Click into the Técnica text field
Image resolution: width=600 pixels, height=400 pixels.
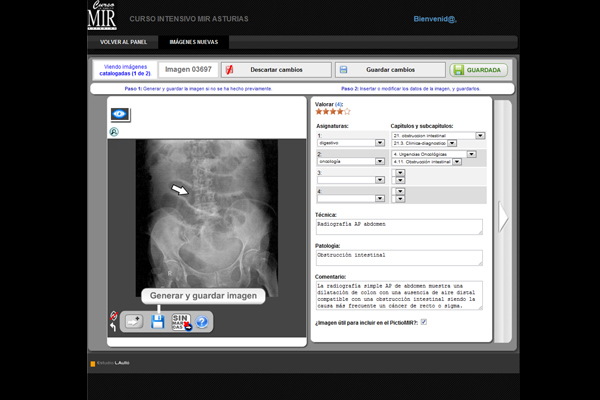coord(399,227)
